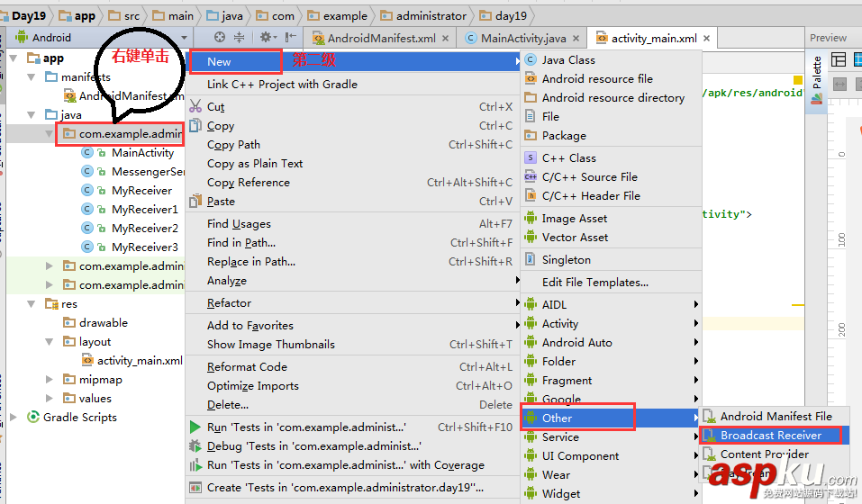The height and width of the screenshot is (504, 862).
Task: Choose Broadcast Receiver in Other submenu
Action: click(x=770, y=436)
